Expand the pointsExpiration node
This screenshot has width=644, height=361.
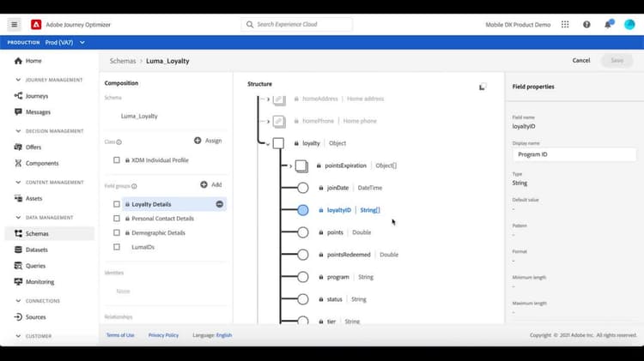point(291,166)
